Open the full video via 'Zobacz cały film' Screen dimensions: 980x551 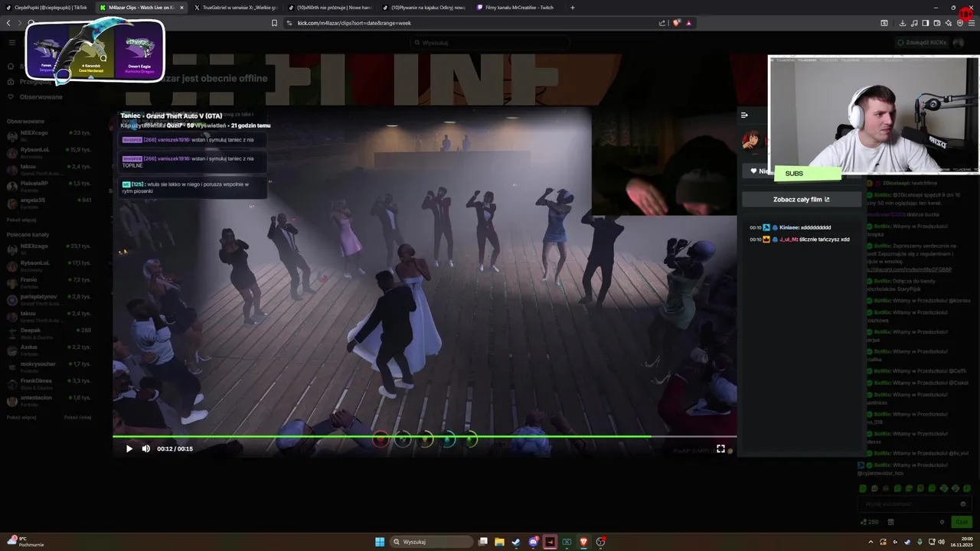click(802, 199)
